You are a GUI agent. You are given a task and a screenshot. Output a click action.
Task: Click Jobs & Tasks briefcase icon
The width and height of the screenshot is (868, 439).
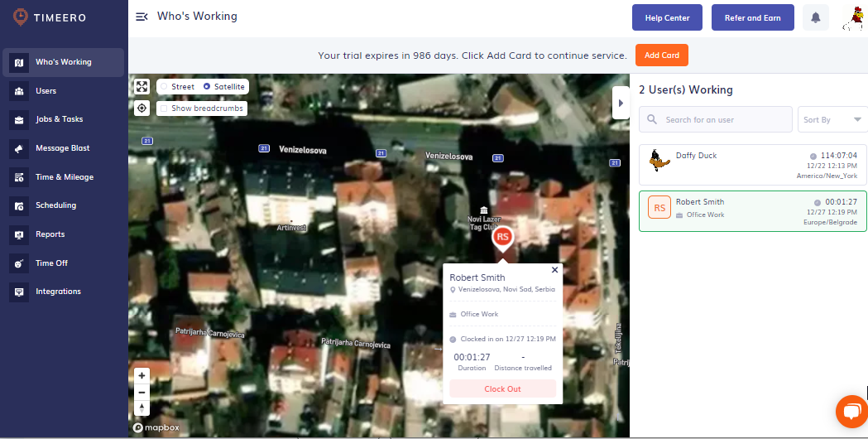[x=19, y=119]
